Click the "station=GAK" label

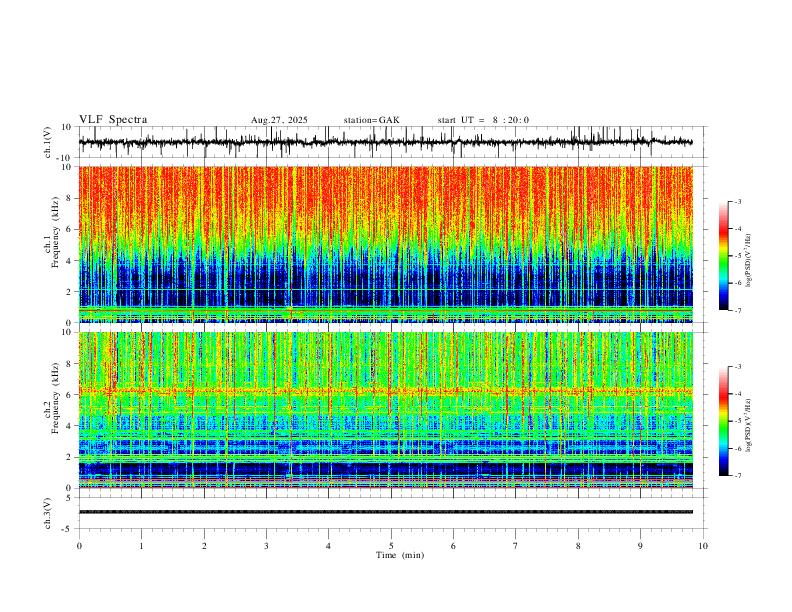tap(371, 120)
